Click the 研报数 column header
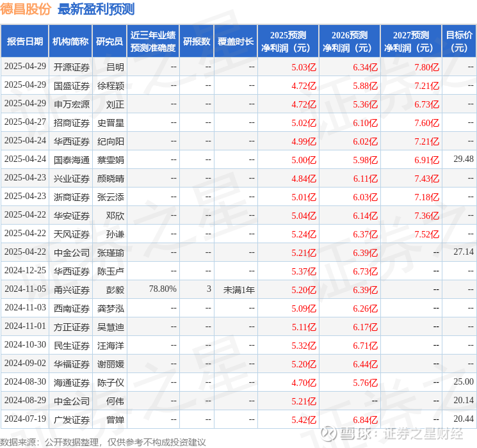The image size is (477, 448). pos(197,41)
